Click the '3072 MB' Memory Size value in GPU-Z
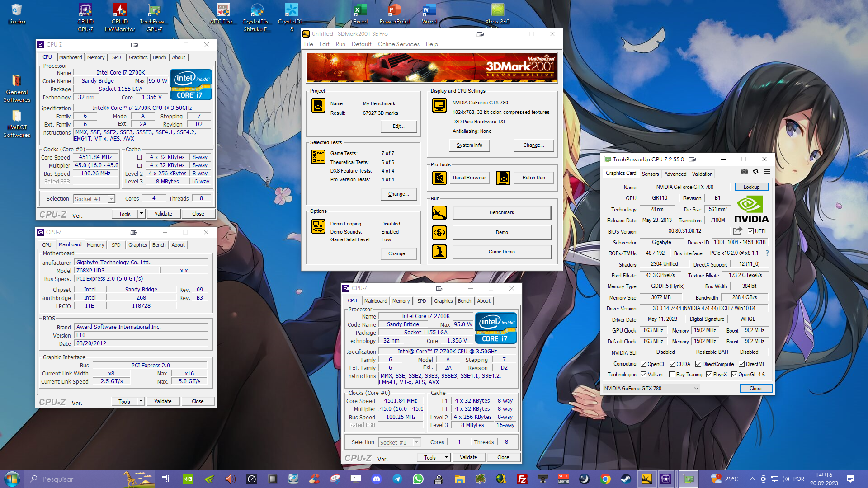This screenshot has height=488, width=868. point(660,297)
